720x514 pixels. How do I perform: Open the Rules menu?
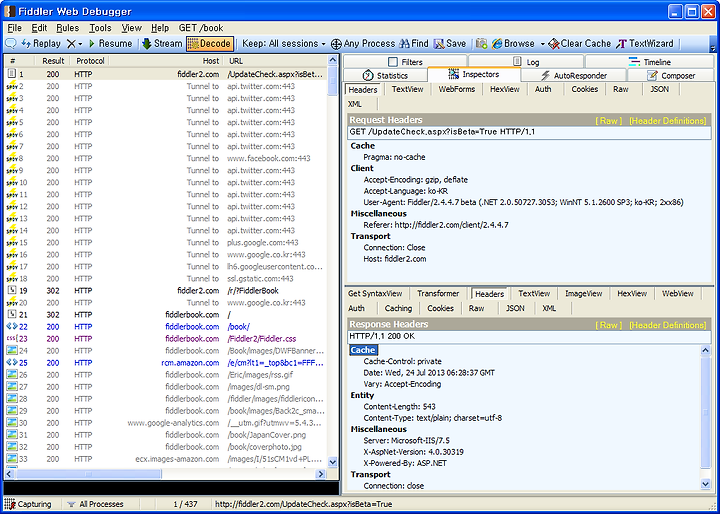point(68,28)
